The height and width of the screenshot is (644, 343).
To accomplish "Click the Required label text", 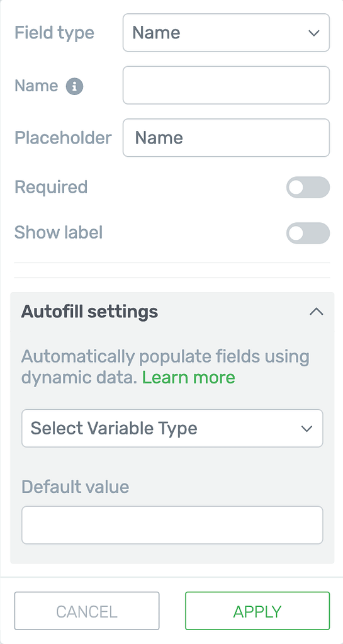I will 51,187.
